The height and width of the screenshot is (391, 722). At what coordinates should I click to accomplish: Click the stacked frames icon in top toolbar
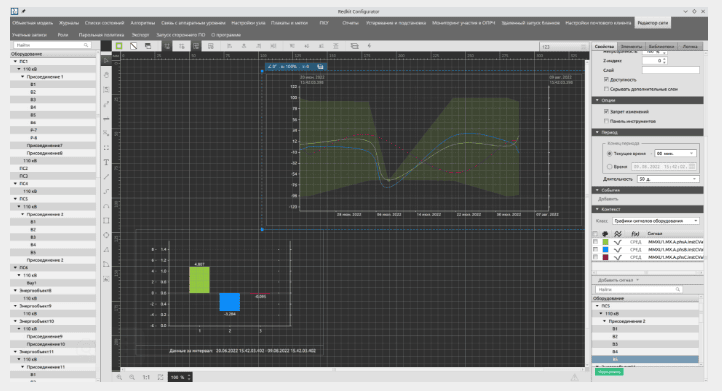pyautogui.click(x=354, y=46)
